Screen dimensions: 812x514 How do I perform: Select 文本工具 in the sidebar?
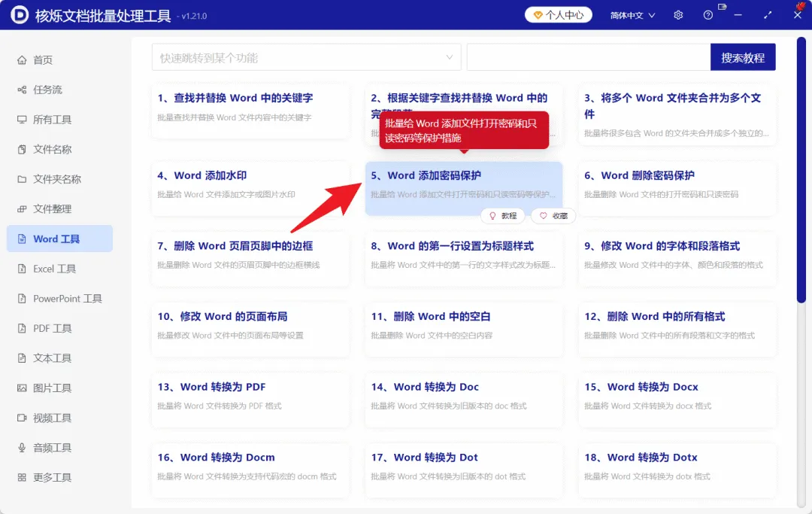pos(59,358)
